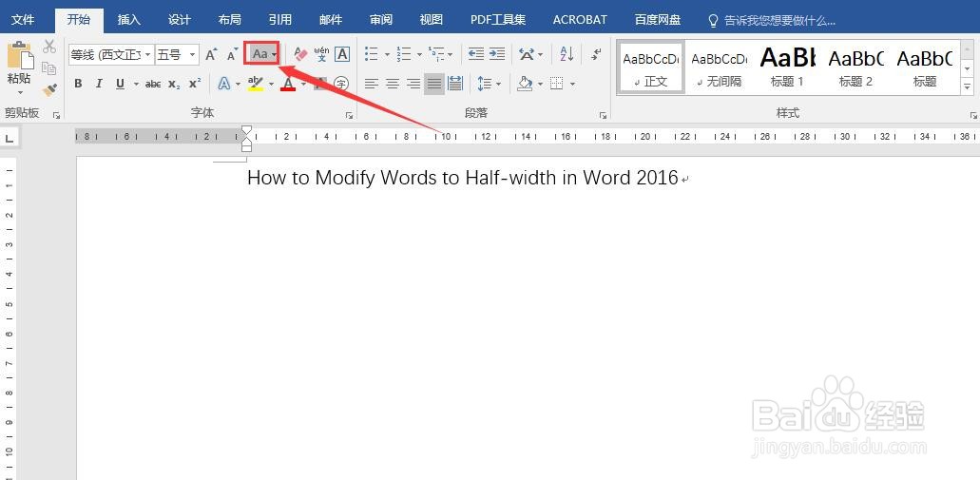
Task: Open the Phonetic Guide (wén) icon
Action: [x=321, y=54]
